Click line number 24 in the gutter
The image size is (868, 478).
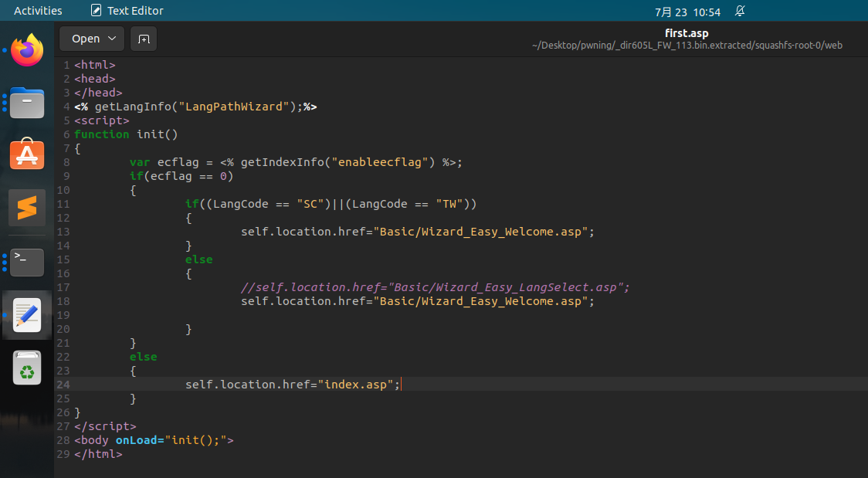[x=63, y=385]
